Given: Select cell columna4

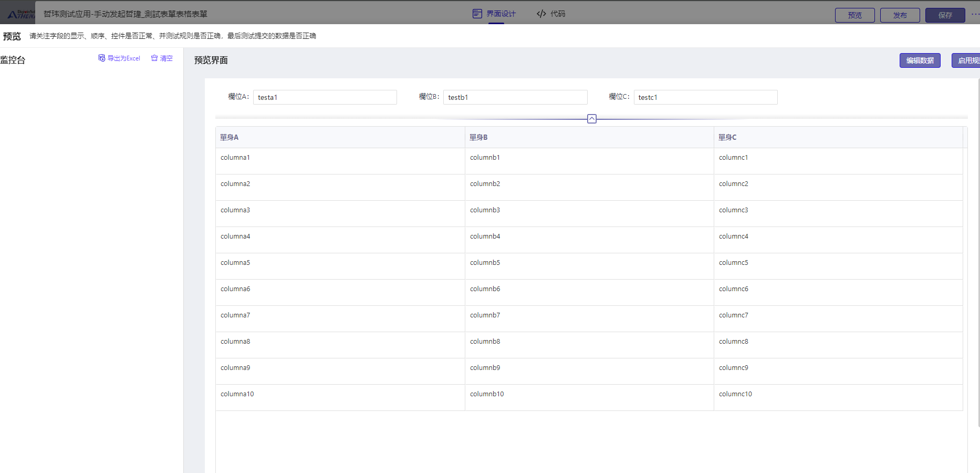Looking at the screenshot, I should tap(340, 240).
